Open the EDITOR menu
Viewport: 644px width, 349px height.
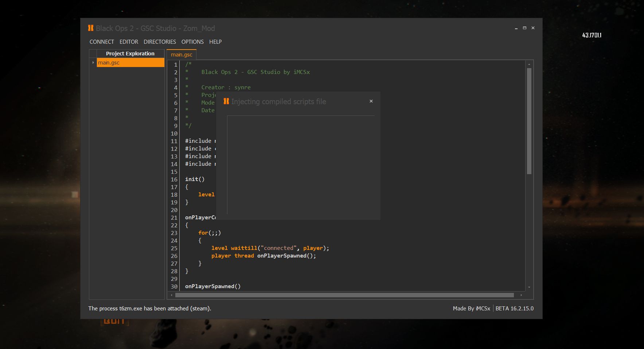click(x=129, y=42)
